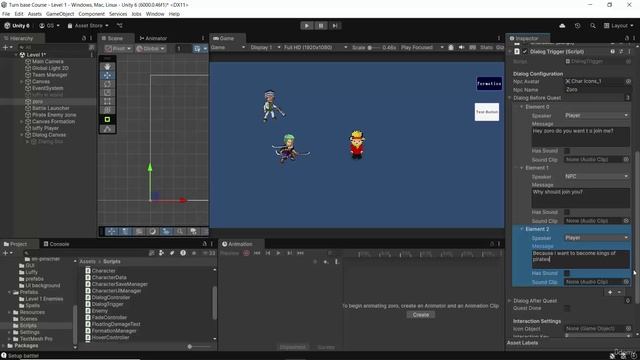Select zoro object in Hierarchy
Viewport: 640px width, 360px height.
pyautogui.click(x=38, y=102)
